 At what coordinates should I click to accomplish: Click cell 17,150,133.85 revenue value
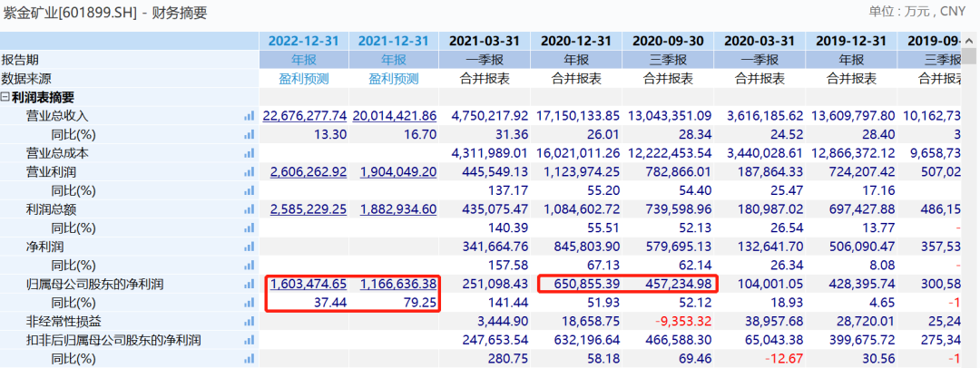pos(578,116)
